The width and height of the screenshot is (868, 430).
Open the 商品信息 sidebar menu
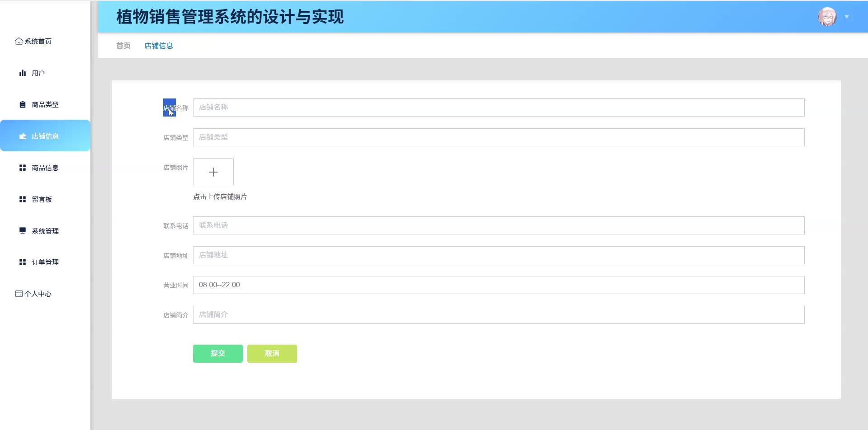[45, 168]
